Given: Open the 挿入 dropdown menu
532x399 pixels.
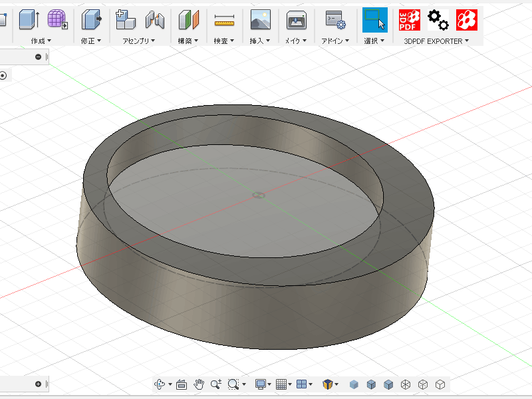Looking at the screenshot, I should [x=260, y=41].
